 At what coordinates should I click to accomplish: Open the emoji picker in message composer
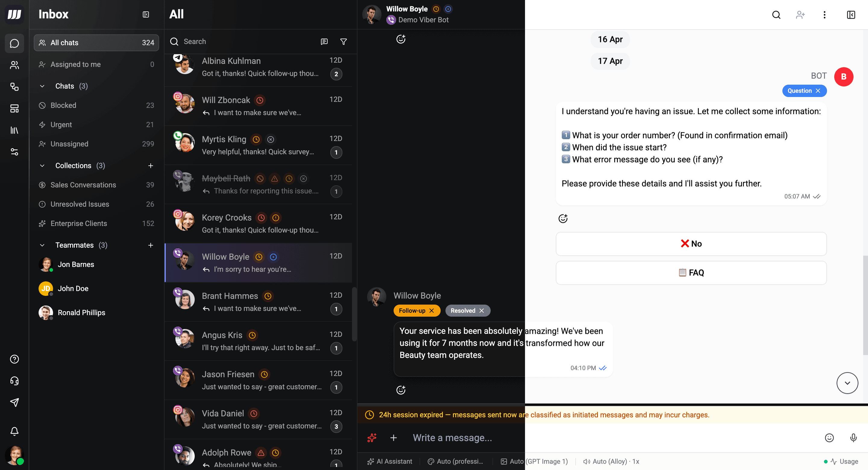click(x=829, y=438)
